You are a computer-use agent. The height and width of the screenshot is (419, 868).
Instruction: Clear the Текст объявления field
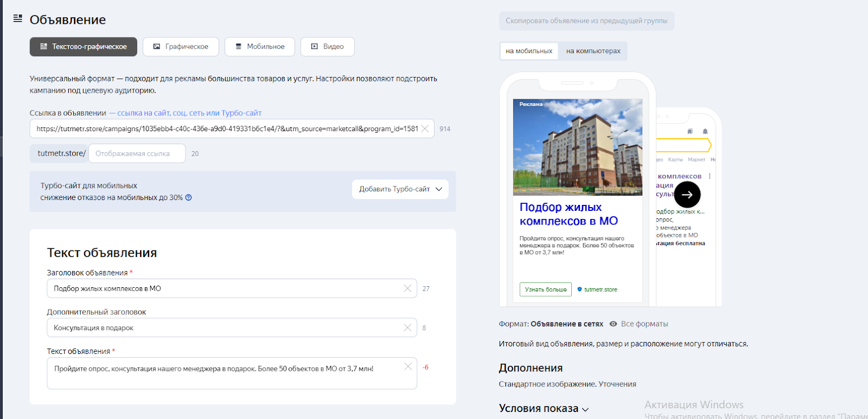tap(408, 366)
